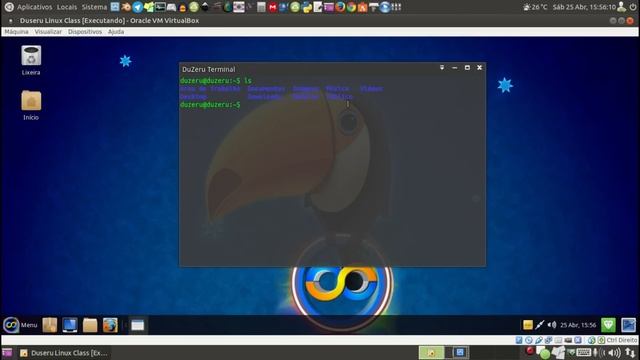This screenshot has width=640, height=360.
Task: Click the dotted grid icon in top panel
Action: click(x=396, y=7)
